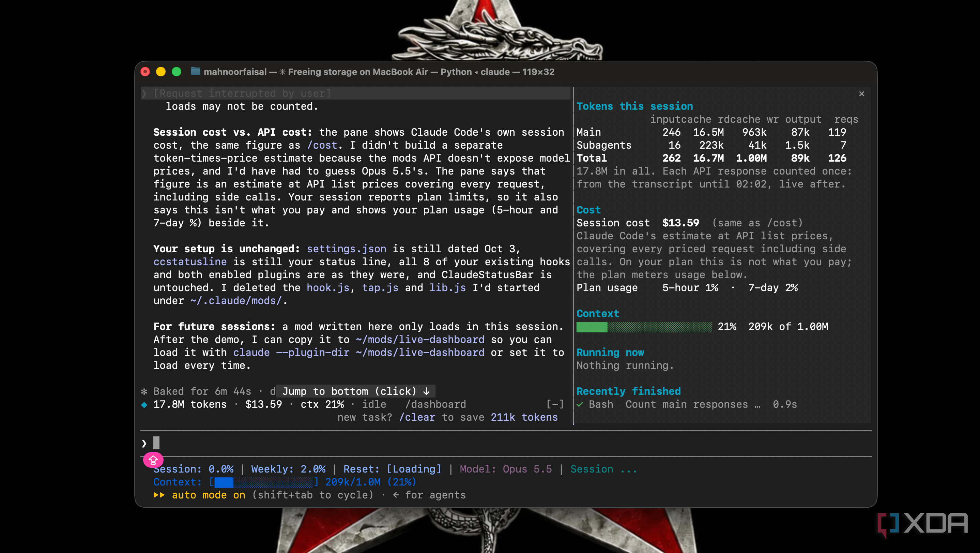Click the /cost command in the message
This screenshot has width=980, height=553.
pos(322,145)
